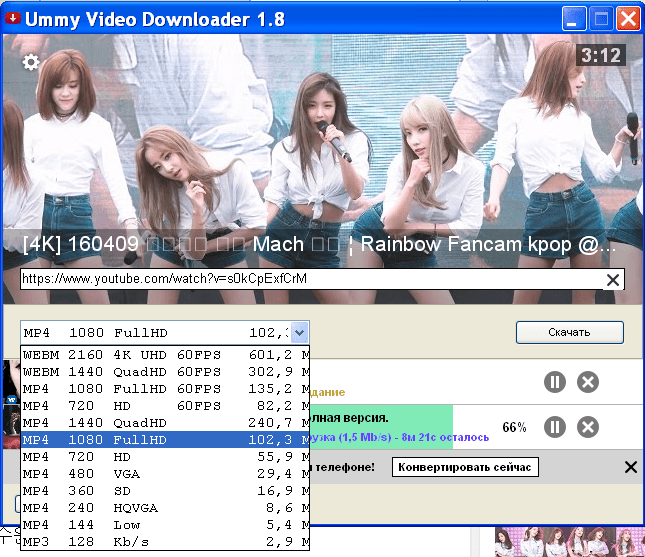The image size is (645, 557).
Task: Pick MP4 1440 QuadHD 240,7 option
Action: [x=165, y=422]
